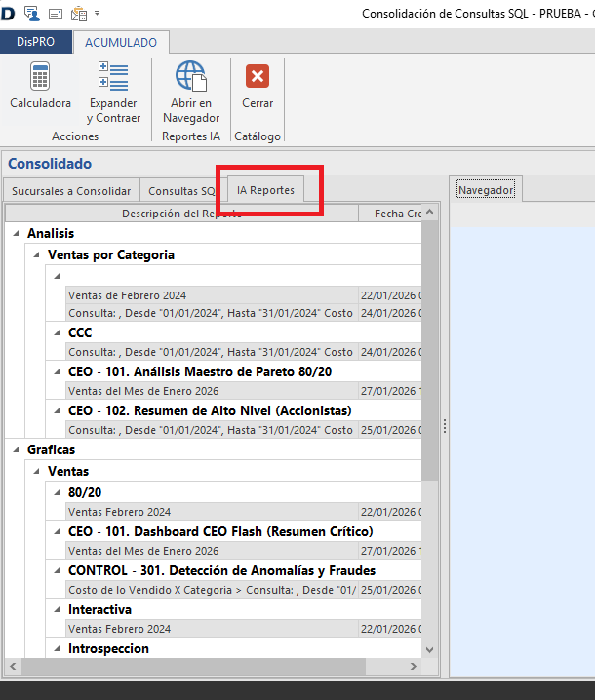Click the 'Ventas por Categoria' label
This screenshot has height=700, width=595.
click(x=111, y=254)
